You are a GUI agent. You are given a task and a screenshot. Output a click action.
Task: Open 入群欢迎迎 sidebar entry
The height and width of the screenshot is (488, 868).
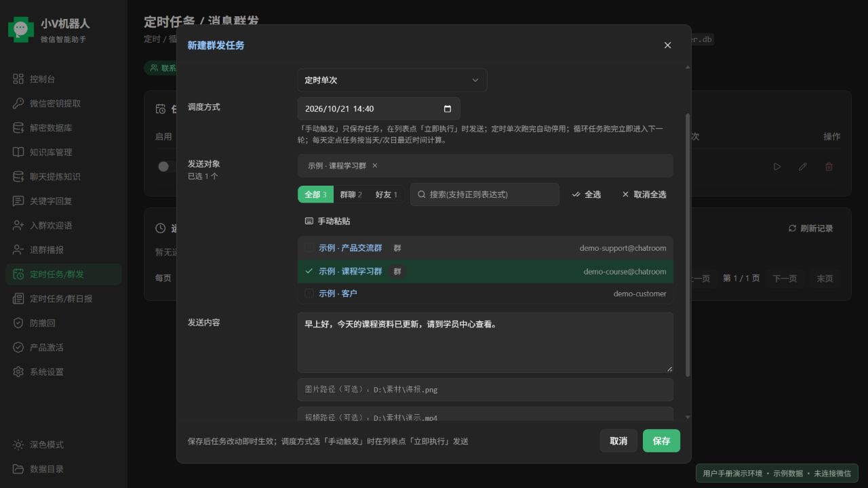pos(63,226)
